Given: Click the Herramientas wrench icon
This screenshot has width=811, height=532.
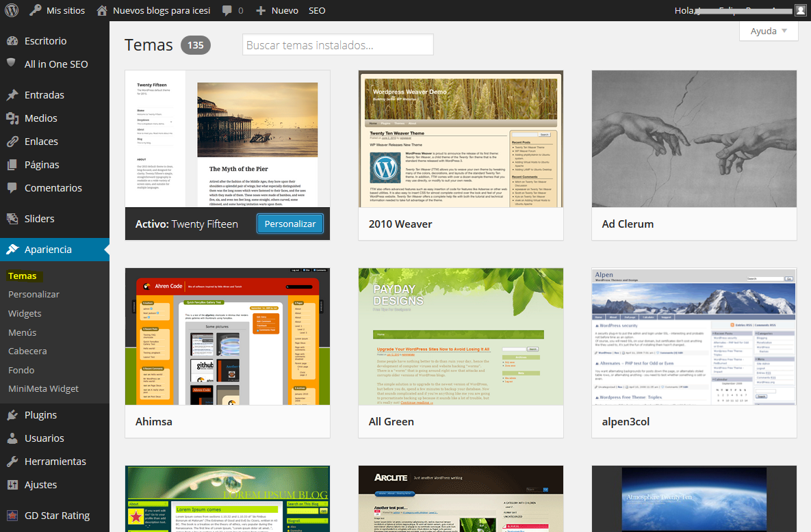Looking at the screenshot, I should (12, 462).
